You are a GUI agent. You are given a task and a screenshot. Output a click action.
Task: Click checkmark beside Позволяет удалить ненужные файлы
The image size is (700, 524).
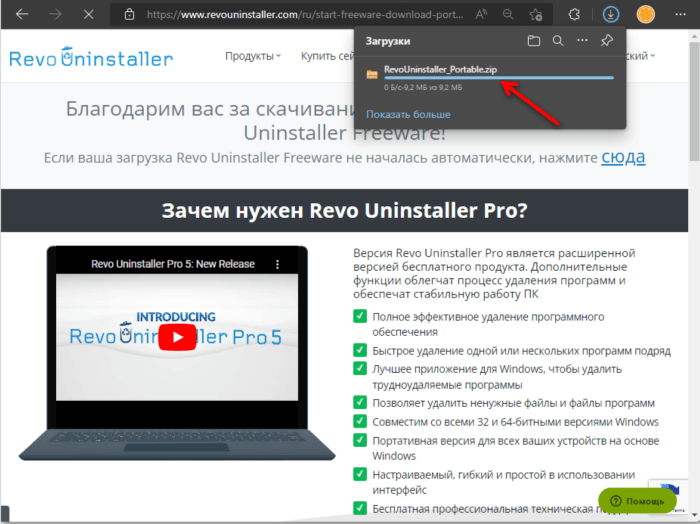[360, 402]
